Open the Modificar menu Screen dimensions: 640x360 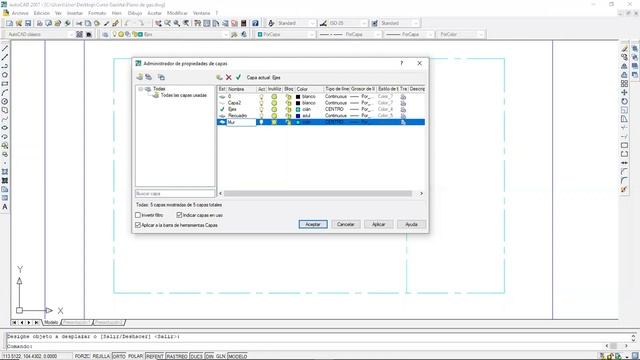click(178, 13)
